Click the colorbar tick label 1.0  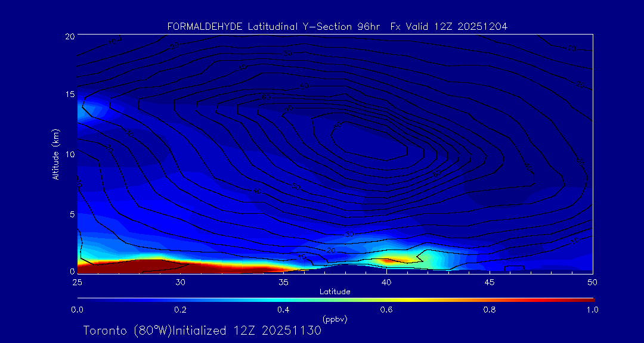(x=592, y=310)
